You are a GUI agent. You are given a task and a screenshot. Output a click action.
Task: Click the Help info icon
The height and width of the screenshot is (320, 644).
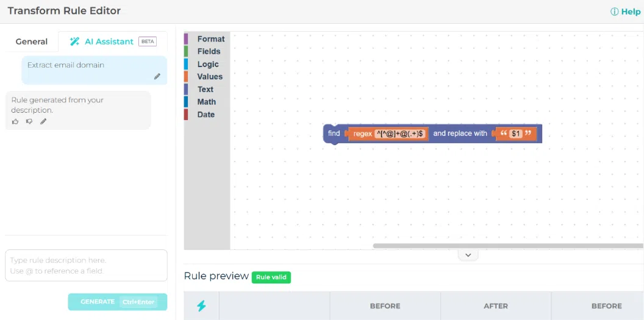point(614,12)
